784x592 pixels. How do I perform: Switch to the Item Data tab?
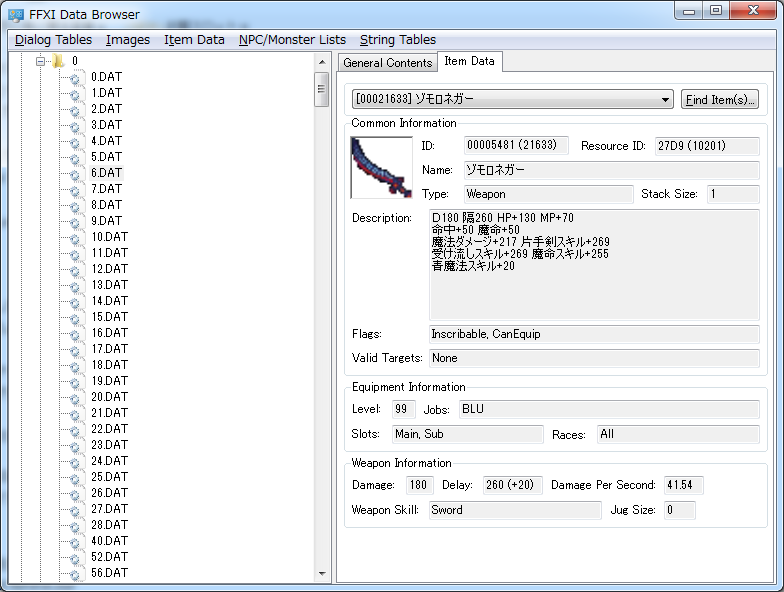click(470, 61)
